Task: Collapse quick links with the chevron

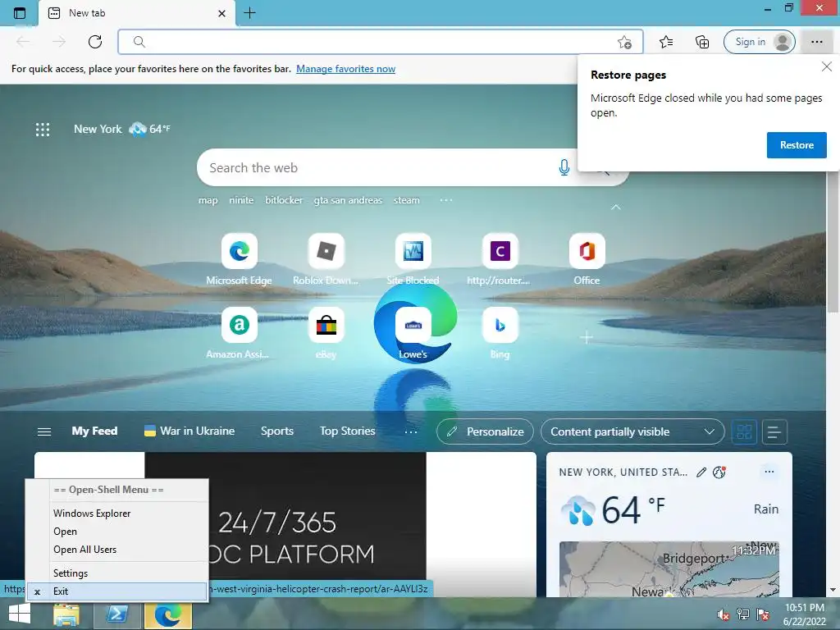Action: [615, 207]
